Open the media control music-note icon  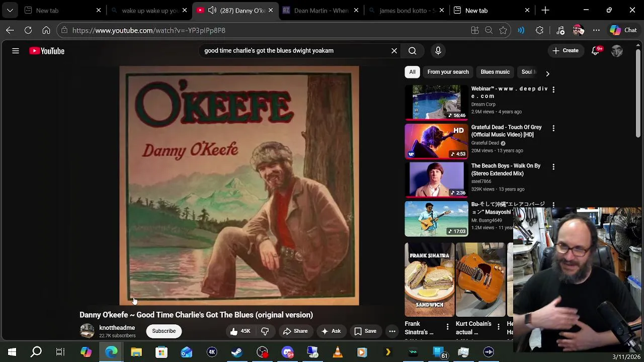pyautogui.click(x=560, y=30)
